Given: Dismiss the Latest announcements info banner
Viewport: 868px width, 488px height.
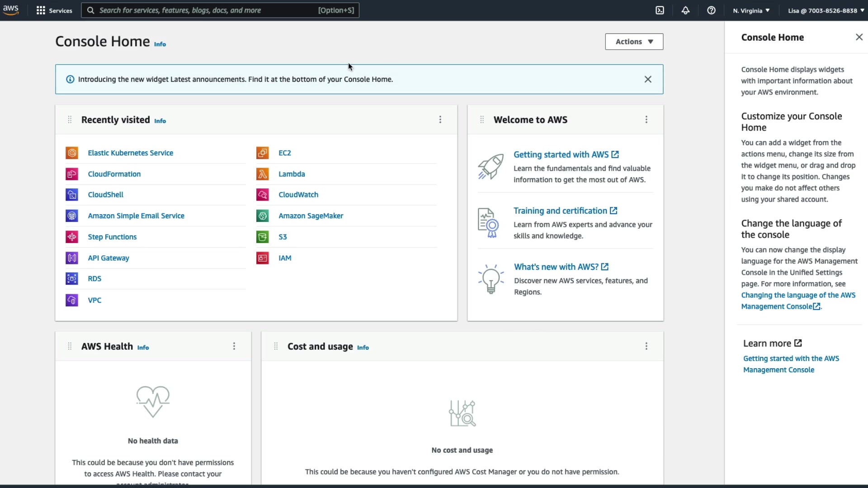Looking at the screenshot, I should [647, 80].
